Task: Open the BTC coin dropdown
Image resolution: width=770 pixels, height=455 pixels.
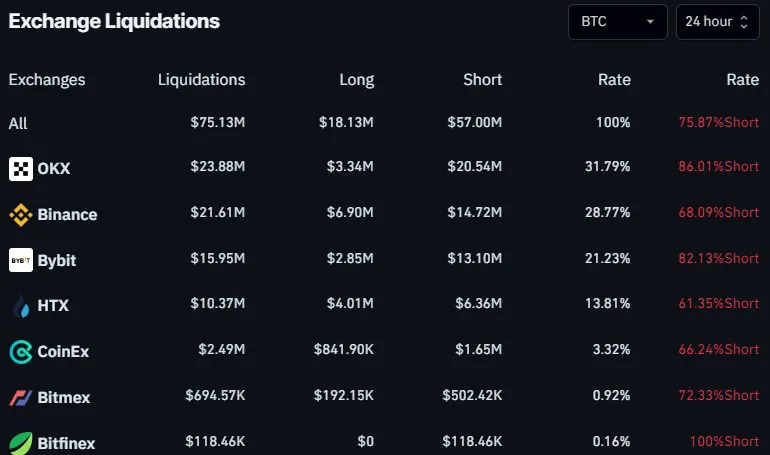Action: (617, 21)
